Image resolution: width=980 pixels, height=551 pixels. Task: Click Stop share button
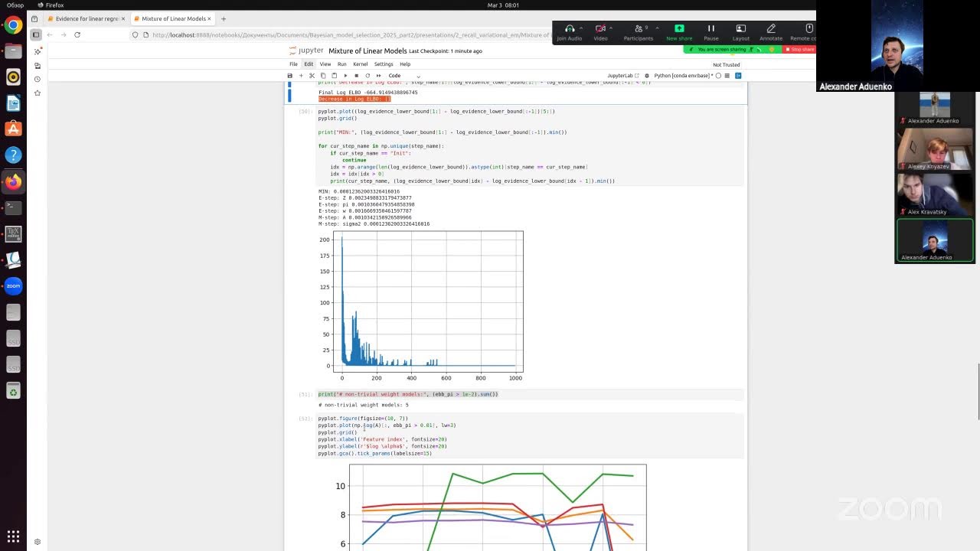pyautogui.click(x=801, y=50)
